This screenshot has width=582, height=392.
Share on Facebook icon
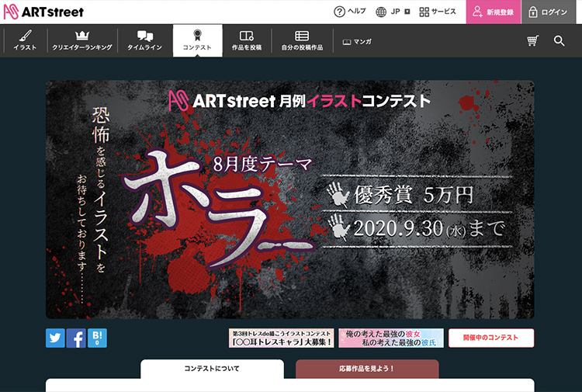(76, 338)
